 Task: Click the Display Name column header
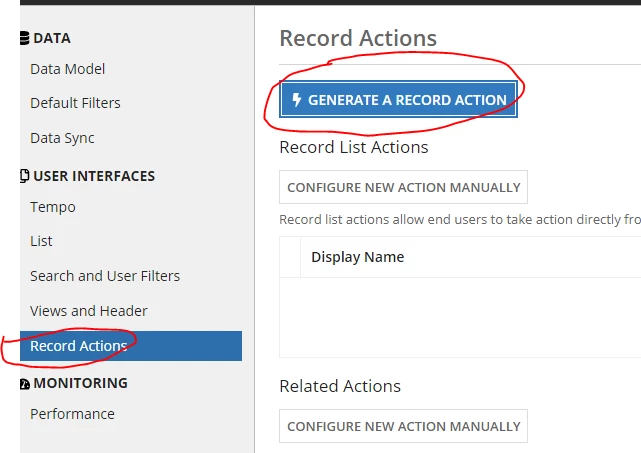click(358, 257)
